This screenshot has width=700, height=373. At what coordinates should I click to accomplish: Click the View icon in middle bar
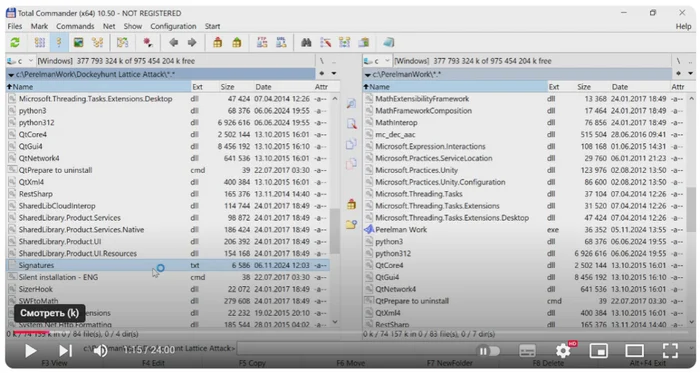click(x=351, y=104)
